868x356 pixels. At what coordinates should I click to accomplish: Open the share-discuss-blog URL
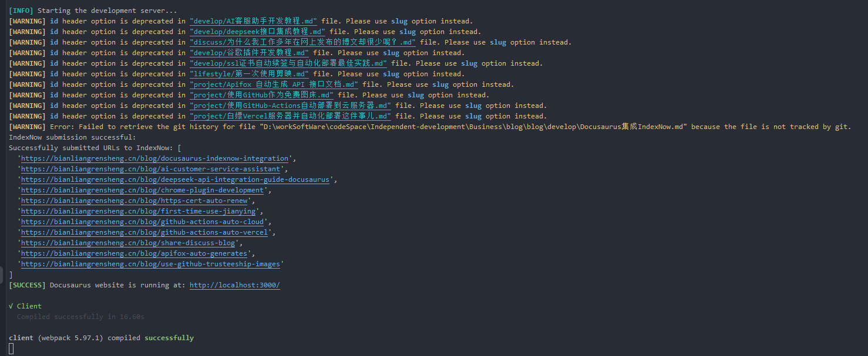coord(130,243)
